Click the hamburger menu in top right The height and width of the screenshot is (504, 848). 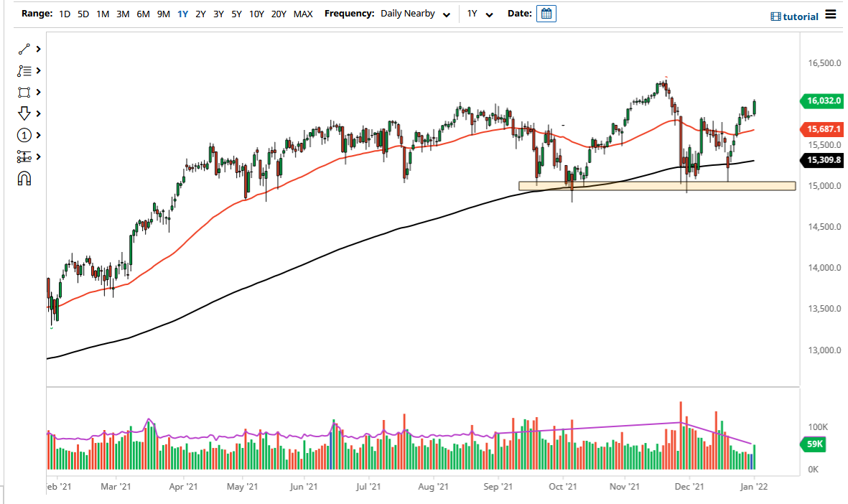831,14
